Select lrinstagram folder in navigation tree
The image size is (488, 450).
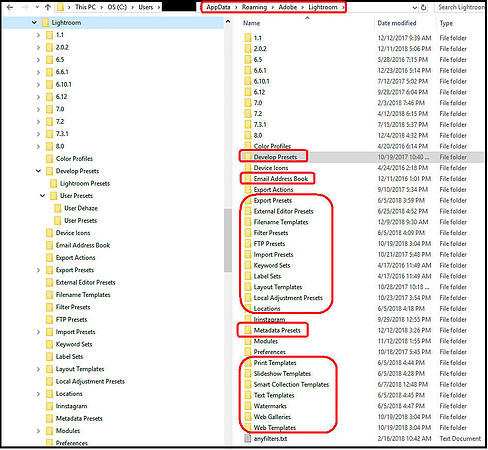coord(71,406)
